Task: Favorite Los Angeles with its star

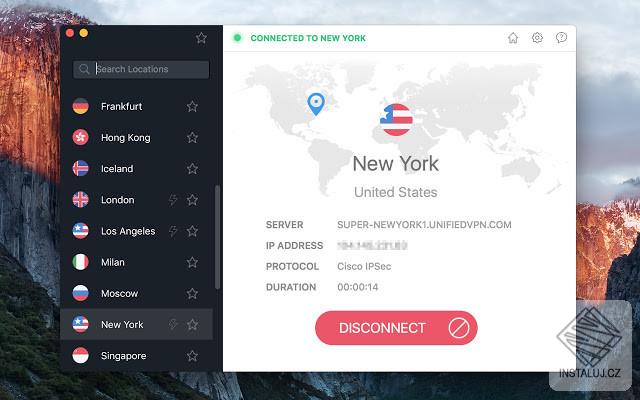Action: coord(192,231)
